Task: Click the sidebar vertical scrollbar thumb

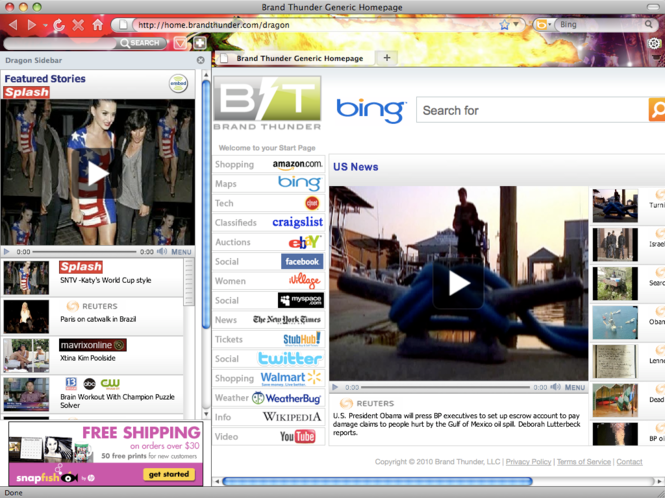Action: click(206, 204)
